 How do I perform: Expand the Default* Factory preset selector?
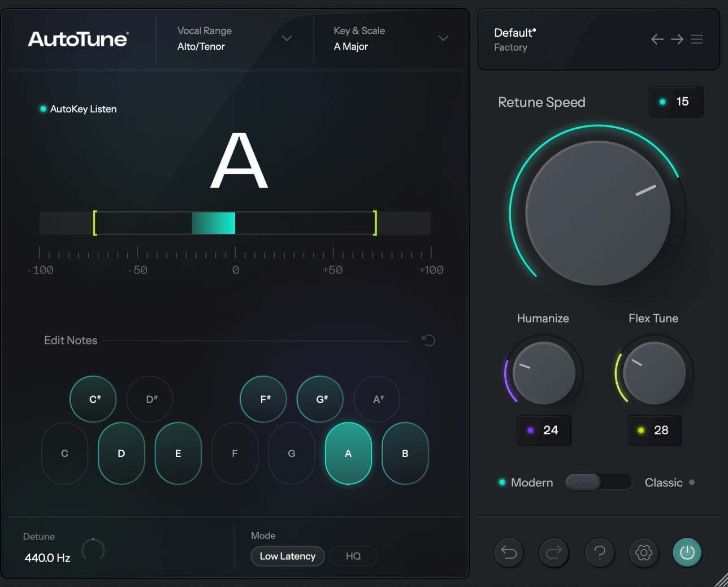[x=515, y=40]
